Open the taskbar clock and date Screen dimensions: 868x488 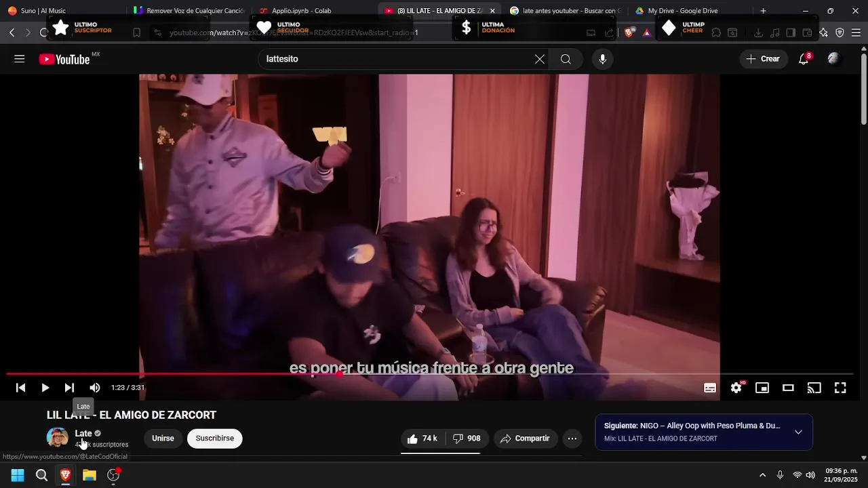(x=842, y=475)
